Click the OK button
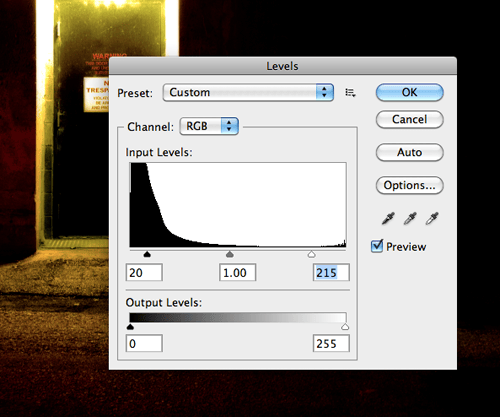 tap(409, 92)
